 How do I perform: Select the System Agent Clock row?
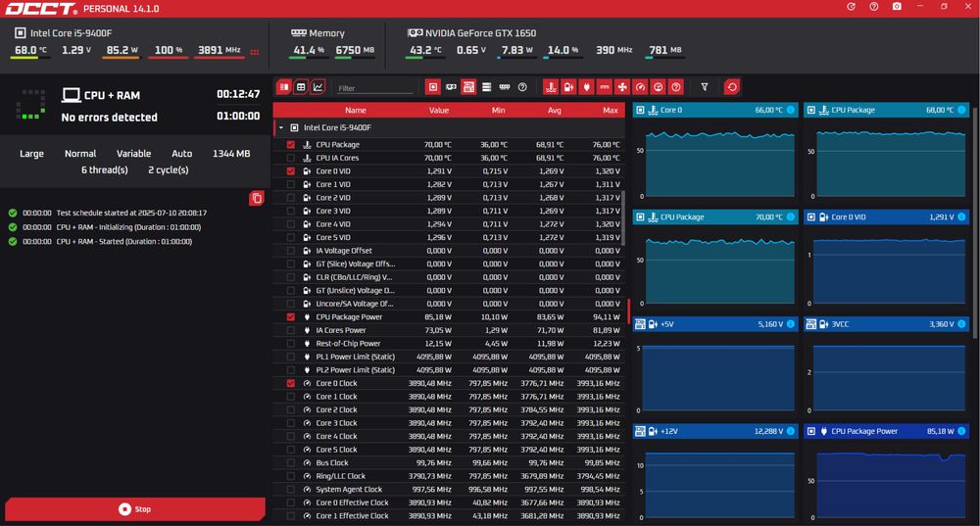click(449, 489)
